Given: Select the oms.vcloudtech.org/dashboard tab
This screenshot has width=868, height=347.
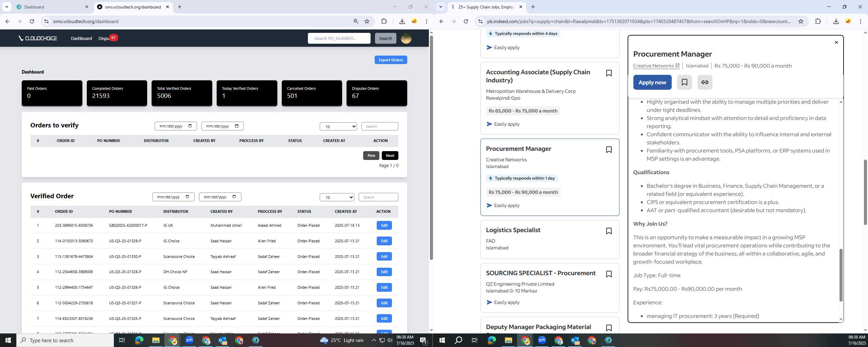Looking at the screenshot, I should [132, 7].
